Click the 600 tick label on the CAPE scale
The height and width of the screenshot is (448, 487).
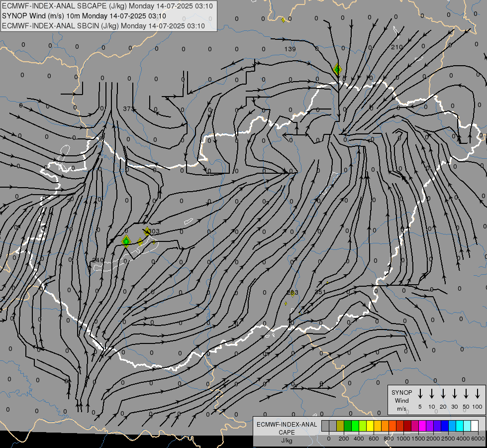point(374,439)
